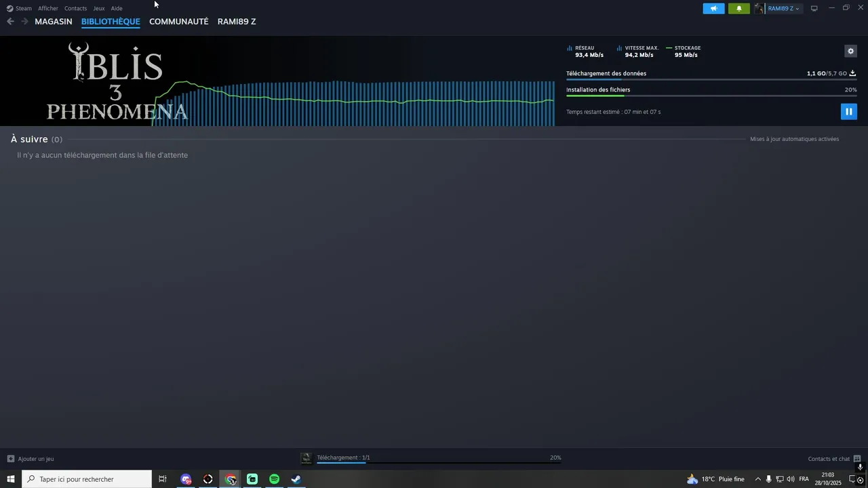868x488 pixels.
Task: Open the weather widget showing 18°C
Action: (x=715, y=479)
